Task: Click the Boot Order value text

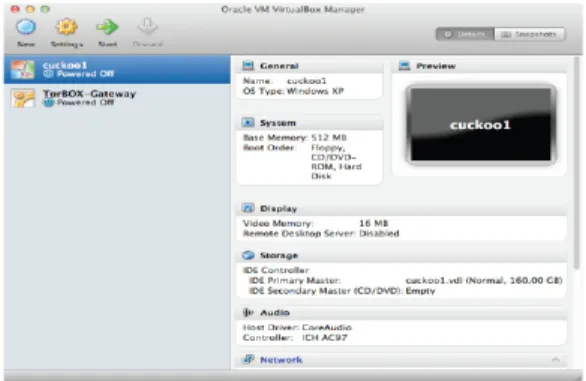Action: 336,162
